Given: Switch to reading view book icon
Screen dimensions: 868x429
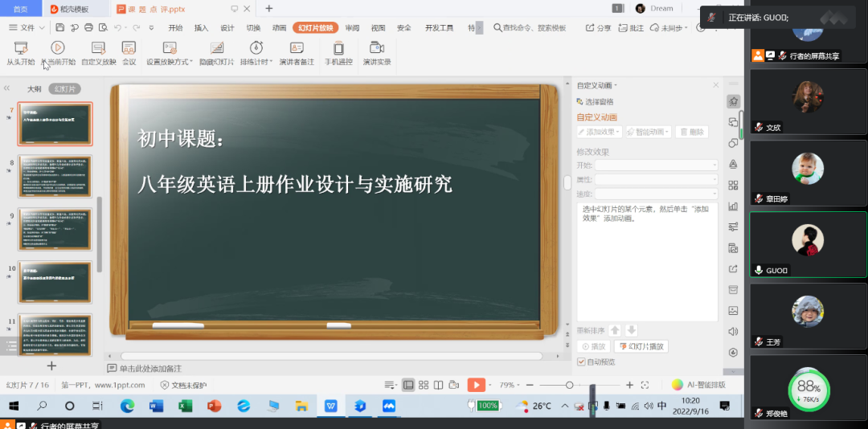Looking at the screenshot, I should pos(439,385).
